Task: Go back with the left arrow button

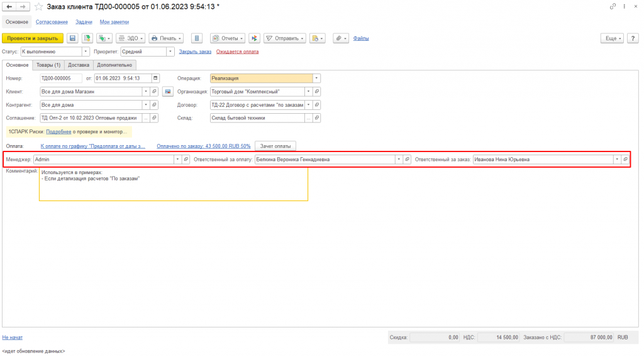Action: 9,6
